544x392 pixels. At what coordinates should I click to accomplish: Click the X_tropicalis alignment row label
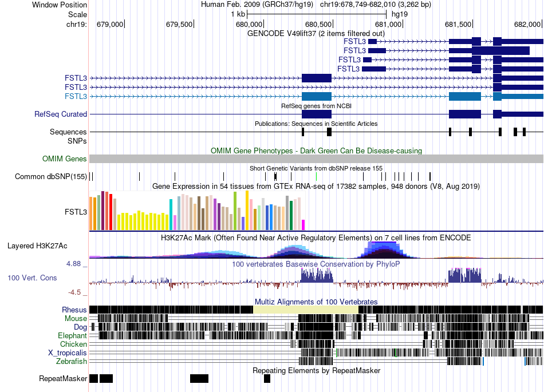click(68, 353)
